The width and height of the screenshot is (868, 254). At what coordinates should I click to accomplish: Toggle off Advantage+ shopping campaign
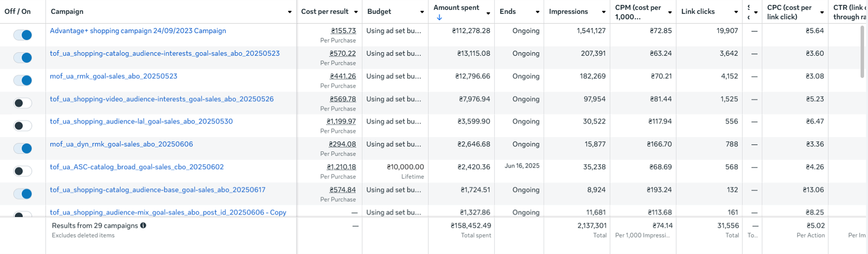pos(23,35)
